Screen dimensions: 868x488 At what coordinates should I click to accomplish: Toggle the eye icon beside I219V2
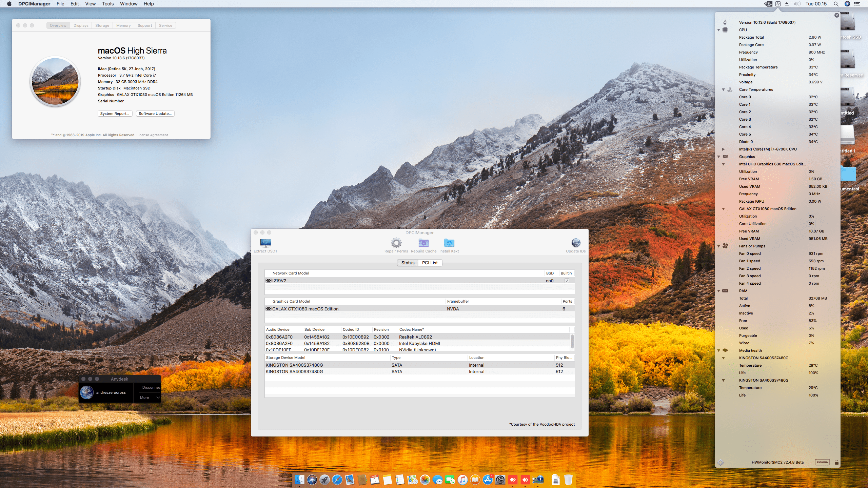269,281
